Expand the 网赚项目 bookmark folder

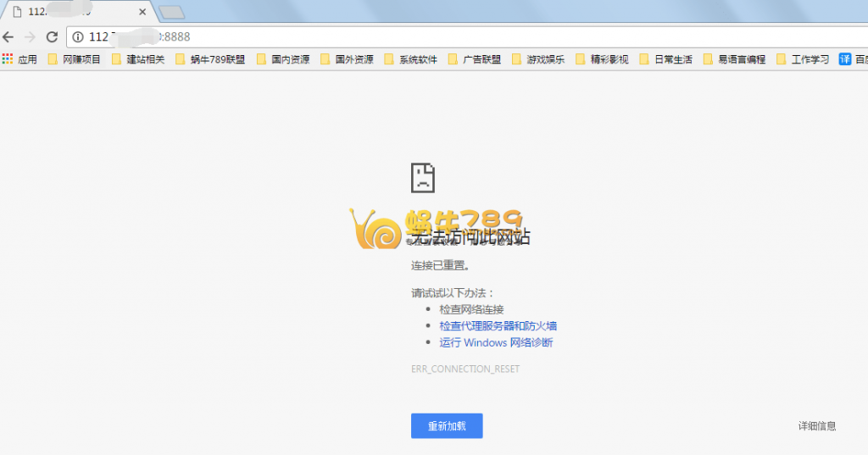point(74,59)
